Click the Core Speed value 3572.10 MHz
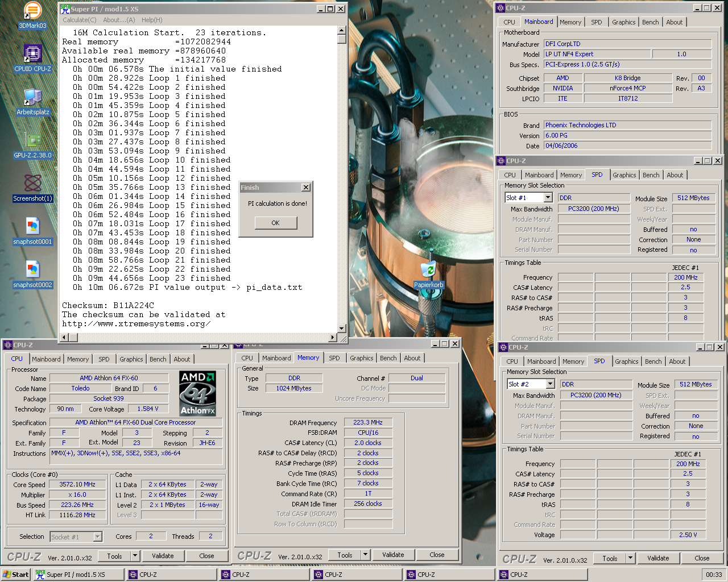The height and width of the screenshot is (582, 728). tap(77, 485)
